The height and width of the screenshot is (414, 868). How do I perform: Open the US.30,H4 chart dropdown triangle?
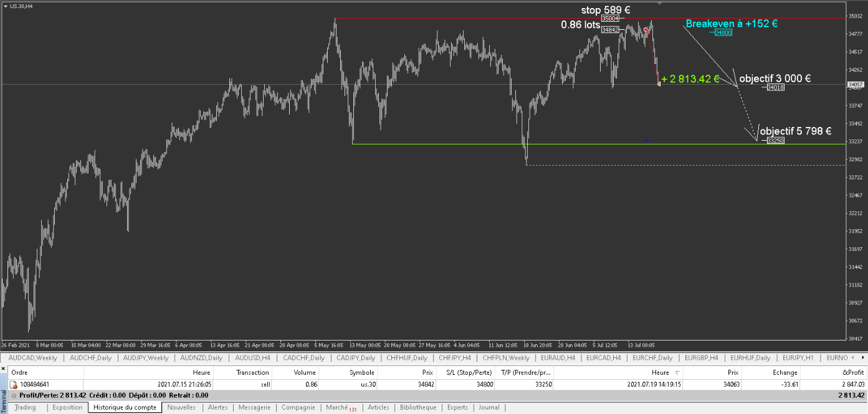pos(5,6)
